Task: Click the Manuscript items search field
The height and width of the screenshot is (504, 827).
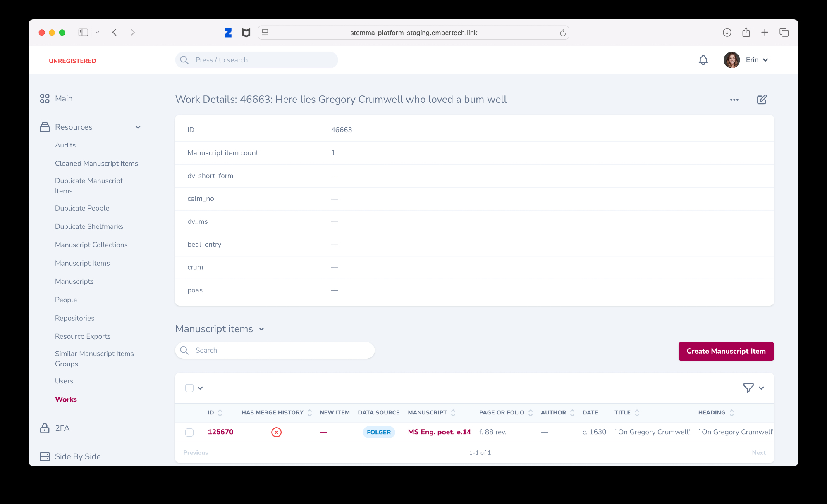Action: click(x=281, y=350)
